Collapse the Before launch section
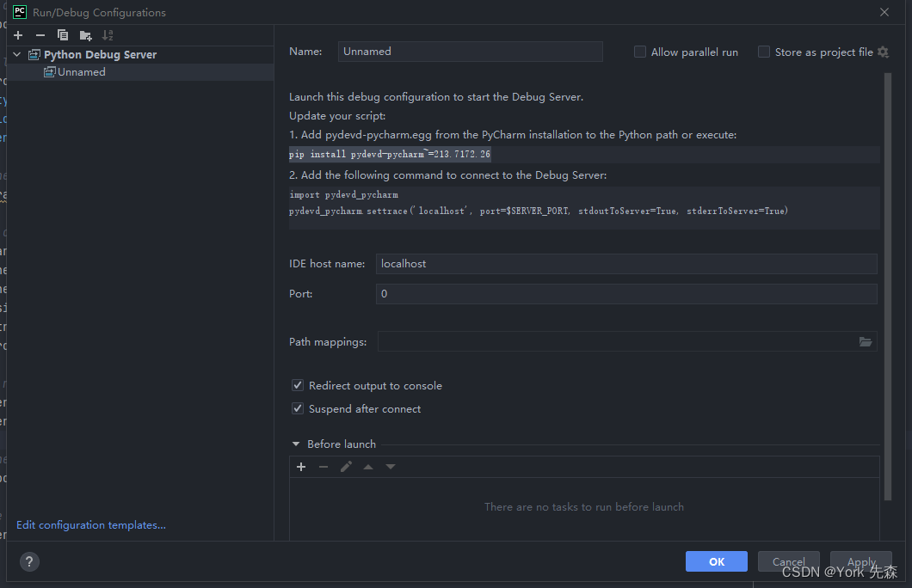 (x=296, y=444)
